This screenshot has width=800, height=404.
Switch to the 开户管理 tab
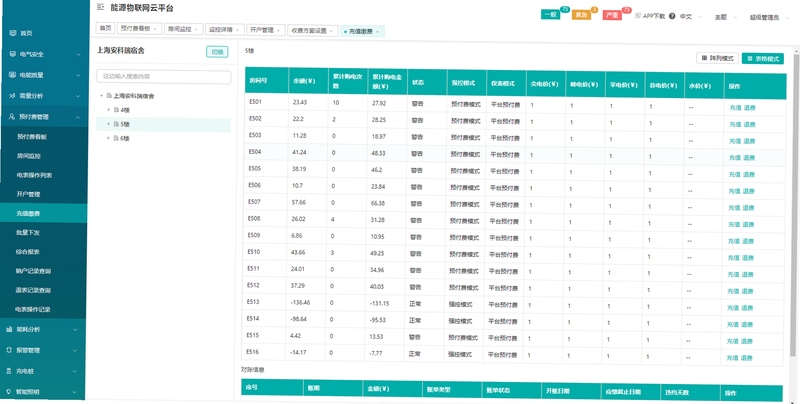[x=266, y=30]
